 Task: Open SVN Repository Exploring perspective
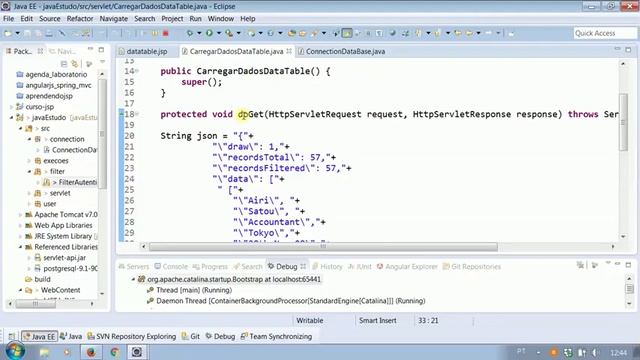click(x=131, y=336)
